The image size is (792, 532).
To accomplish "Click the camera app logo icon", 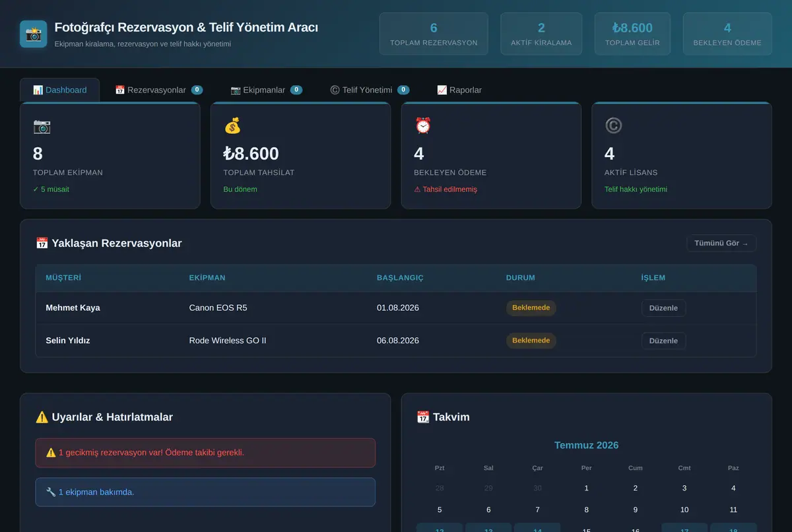I will pos(34,34).
